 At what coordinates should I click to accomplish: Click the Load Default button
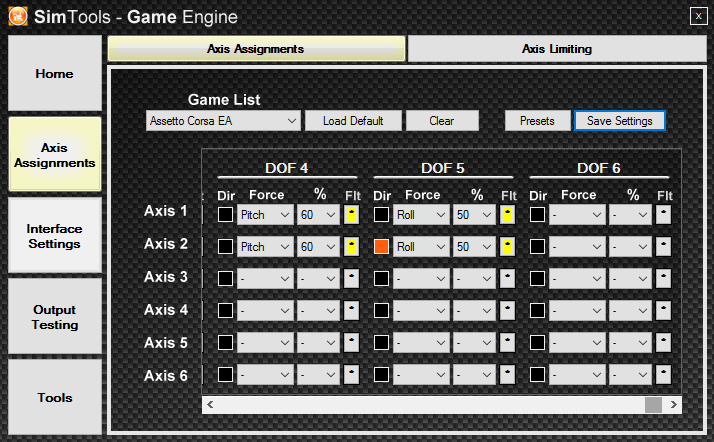click(x=353, y=121)
